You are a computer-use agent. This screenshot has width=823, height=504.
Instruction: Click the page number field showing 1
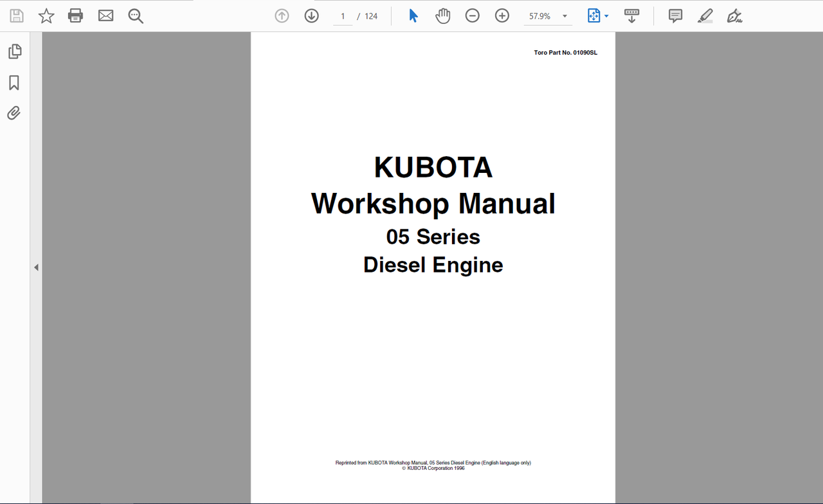coord(343,16)
